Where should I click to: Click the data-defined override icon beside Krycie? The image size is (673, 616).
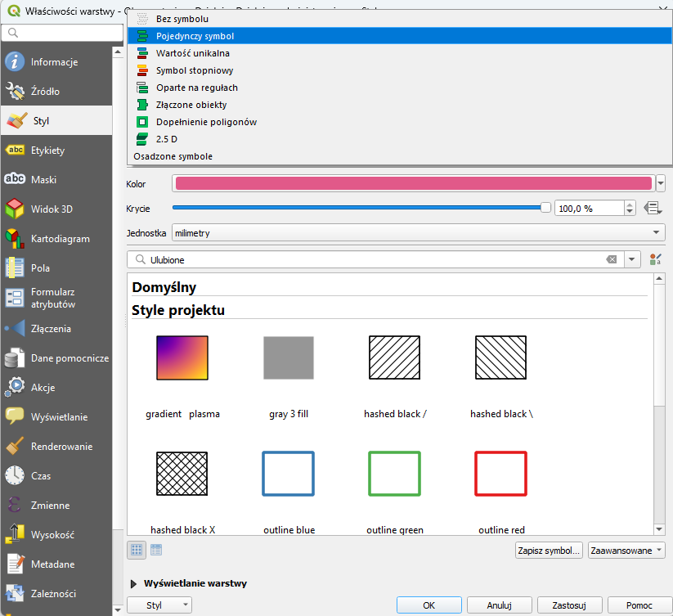(x=652, y=209)
